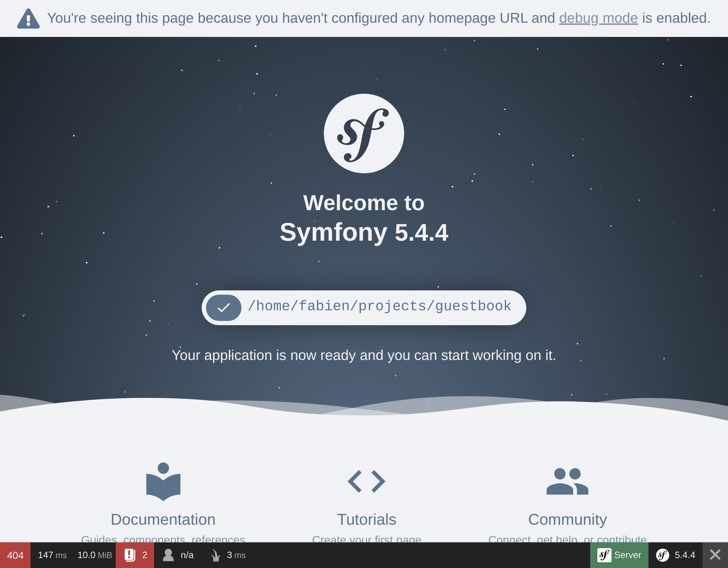Click the Twig rendering leaf icon
Screen dimensions: 728x568
[x=216, y=555]
